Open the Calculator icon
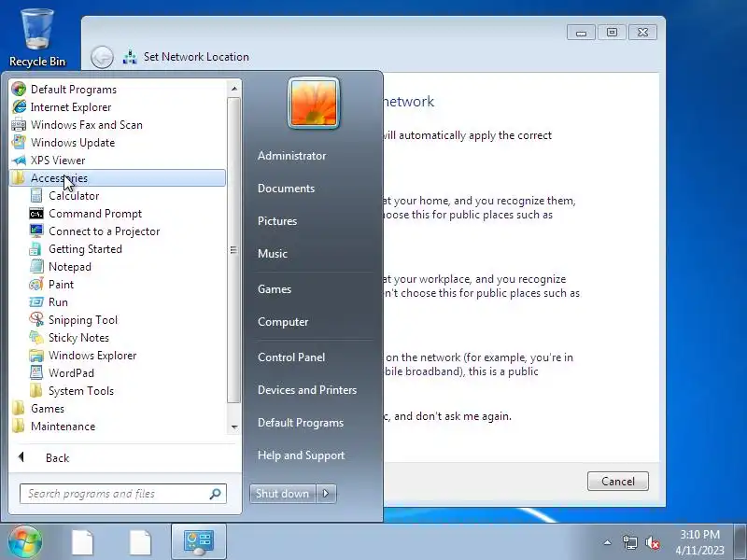The image size is (747, 560). click(36, 195)
